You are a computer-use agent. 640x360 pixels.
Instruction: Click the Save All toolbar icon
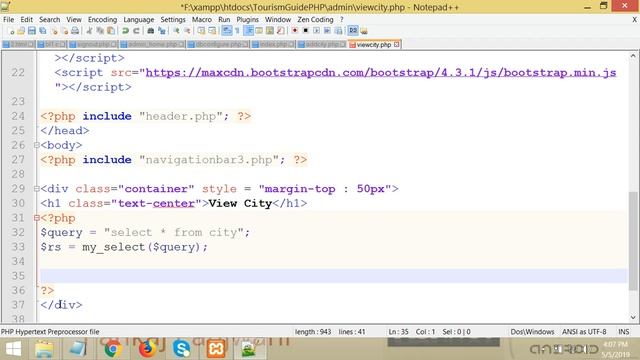click(42, 31)
